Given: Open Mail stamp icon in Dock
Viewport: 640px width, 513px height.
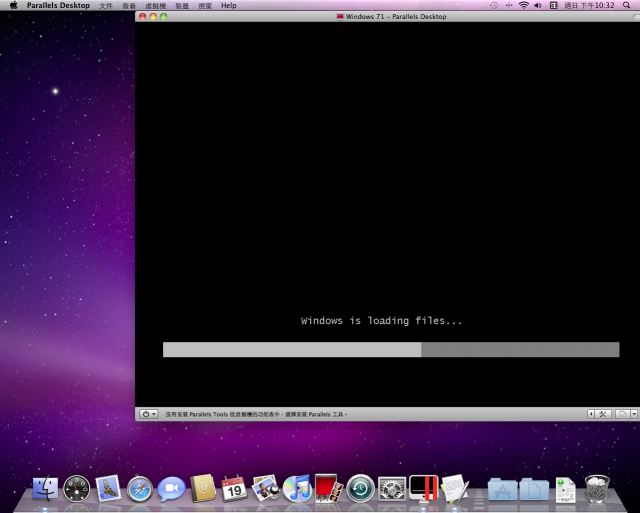Looking at the screenshot, I should pos(108,488).
